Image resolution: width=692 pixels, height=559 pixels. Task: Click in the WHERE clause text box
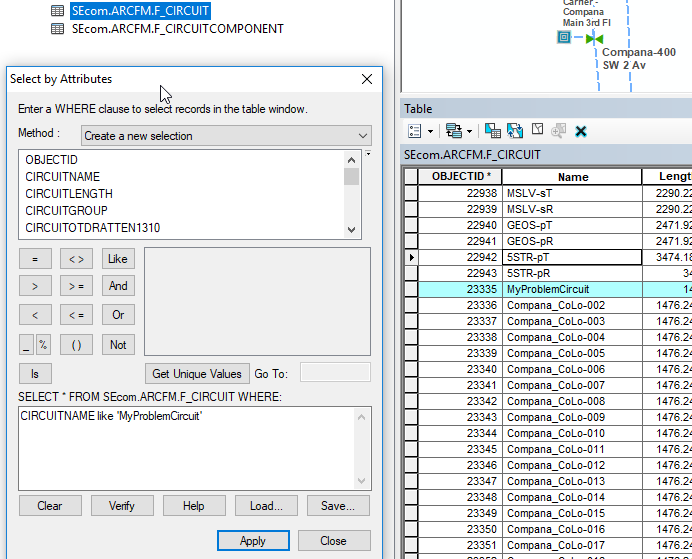pos(187,448)
